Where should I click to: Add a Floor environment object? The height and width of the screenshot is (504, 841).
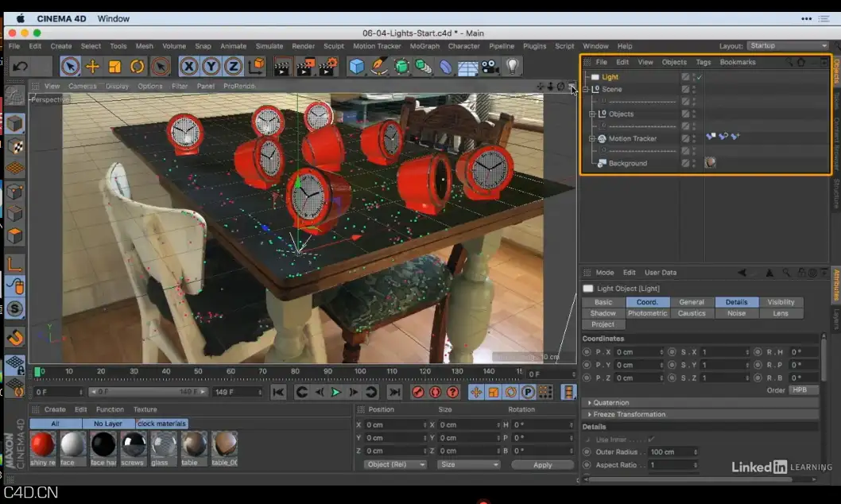(467, 68)
